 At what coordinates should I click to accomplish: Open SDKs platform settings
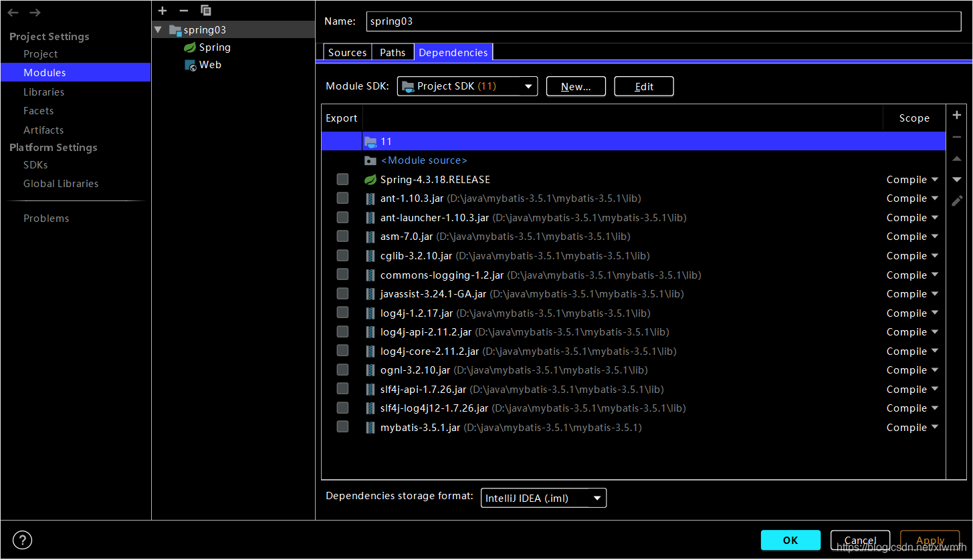[x=35, y=165]
